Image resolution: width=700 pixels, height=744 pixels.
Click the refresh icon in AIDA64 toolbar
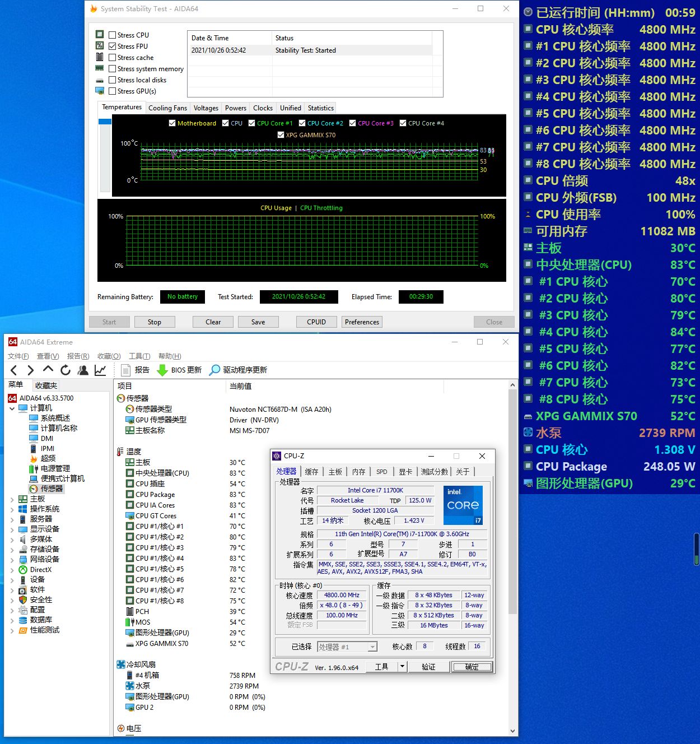coord(66,370)
